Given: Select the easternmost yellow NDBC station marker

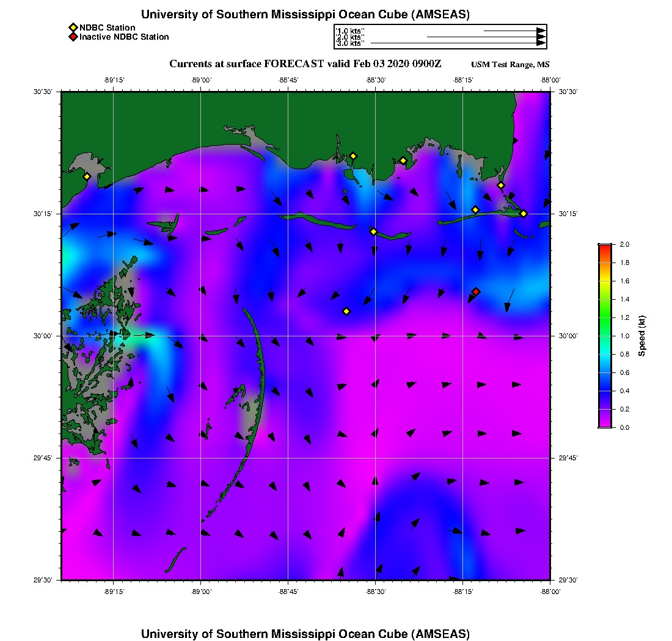Looking at the screenshot, I should [x=524, y=214].
